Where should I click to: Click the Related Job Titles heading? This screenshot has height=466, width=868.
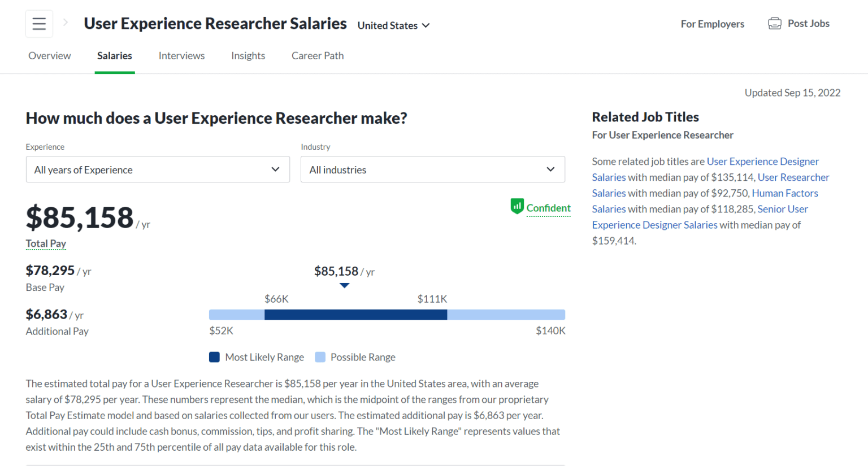(x=645, y=117)
